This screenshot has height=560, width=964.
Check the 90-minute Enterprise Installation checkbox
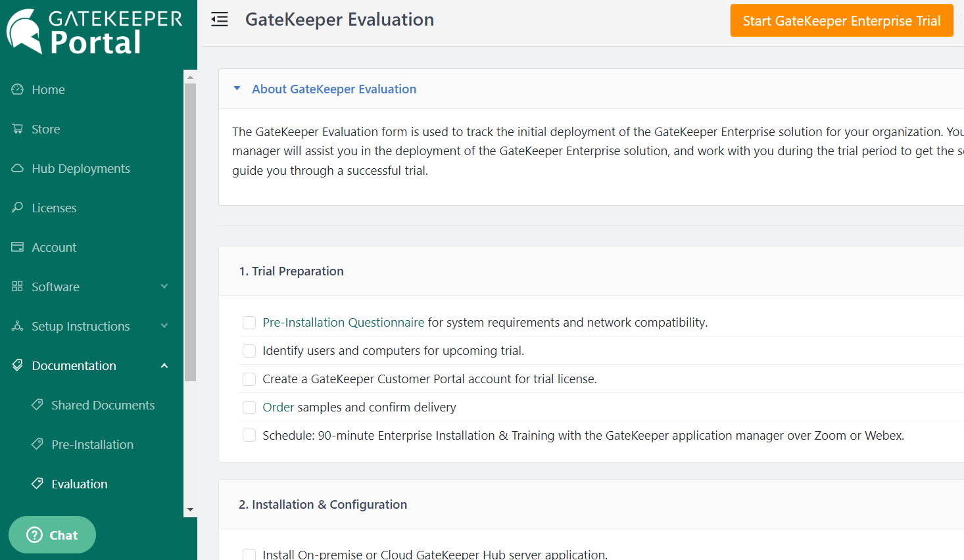pyautogui.click(x=249, y=434)
